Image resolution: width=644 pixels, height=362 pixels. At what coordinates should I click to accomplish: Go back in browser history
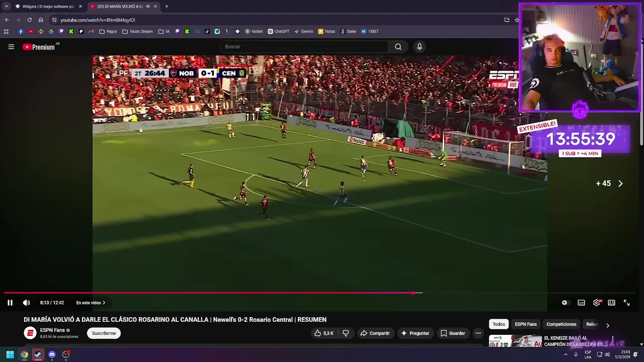click(7, 20)
